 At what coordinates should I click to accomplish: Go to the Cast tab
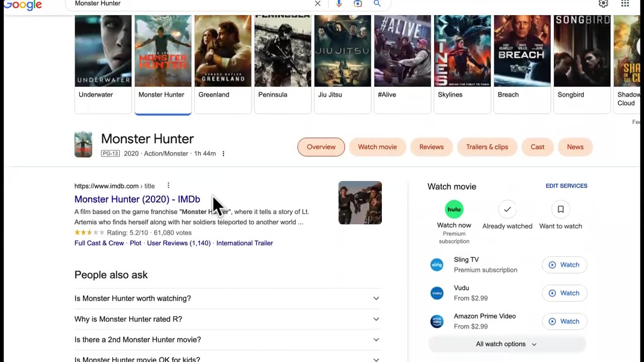point(537,147)
